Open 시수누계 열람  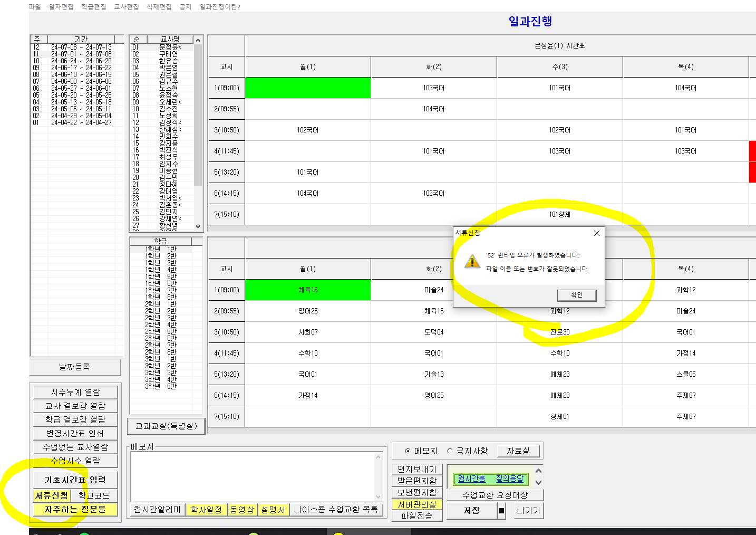[x=75, y=392]
